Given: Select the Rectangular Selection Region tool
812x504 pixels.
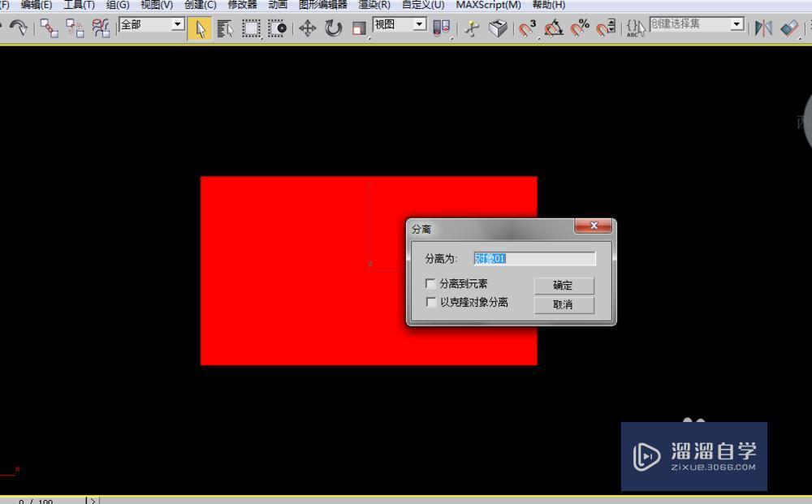Looking at the screenshot, I should pyautogui.click(x=250, y=28).
